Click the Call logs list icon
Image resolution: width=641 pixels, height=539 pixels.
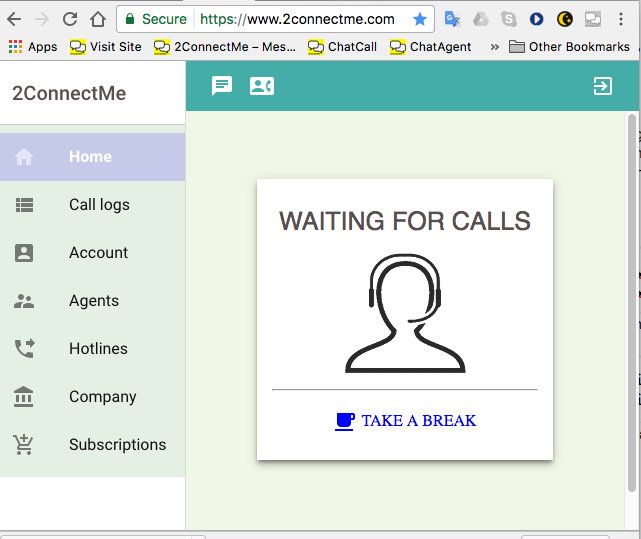[x=24, y=205]
